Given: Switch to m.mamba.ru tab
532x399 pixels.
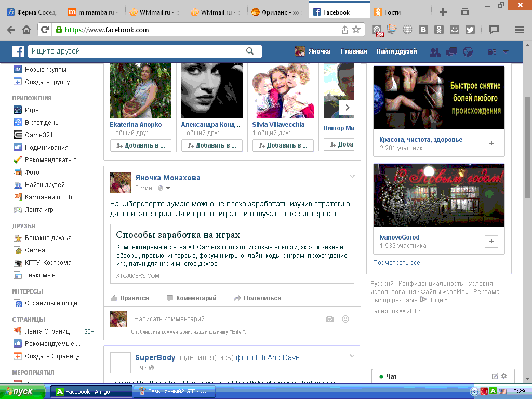Looking at the screenshot, I should [x=92, y=12].
